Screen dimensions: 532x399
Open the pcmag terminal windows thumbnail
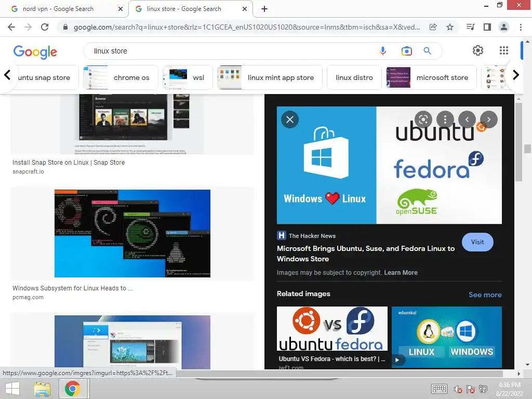[x=132, y=233]
